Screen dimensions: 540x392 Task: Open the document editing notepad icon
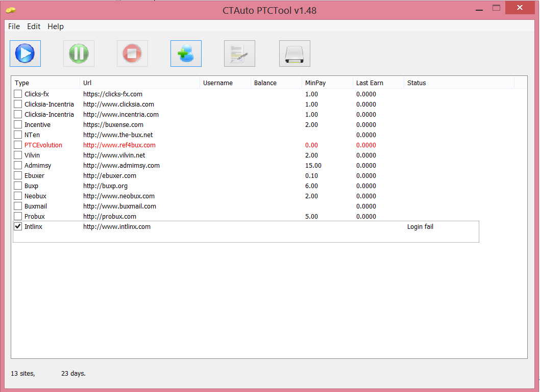240,54
